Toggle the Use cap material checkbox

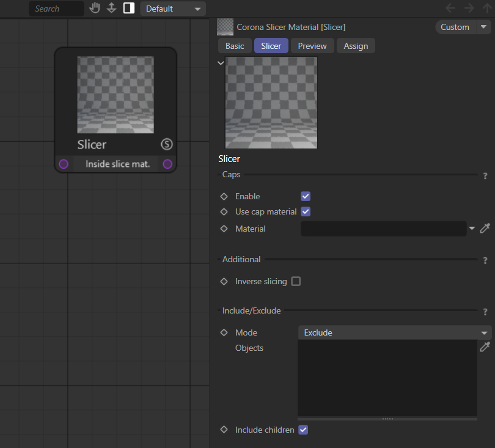[x=306, y=211]
